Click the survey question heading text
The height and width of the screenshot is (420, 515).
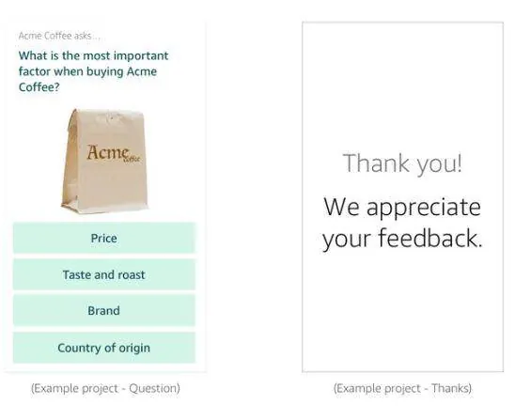click(93, 71)
